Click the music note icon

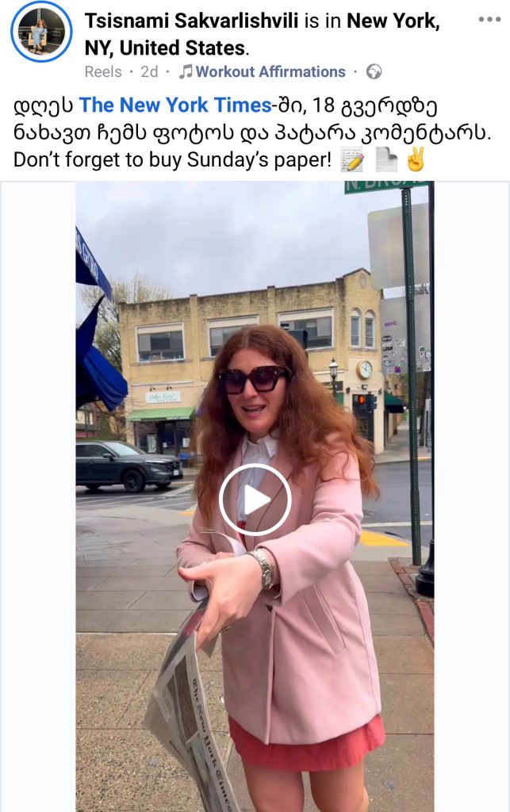185,71
